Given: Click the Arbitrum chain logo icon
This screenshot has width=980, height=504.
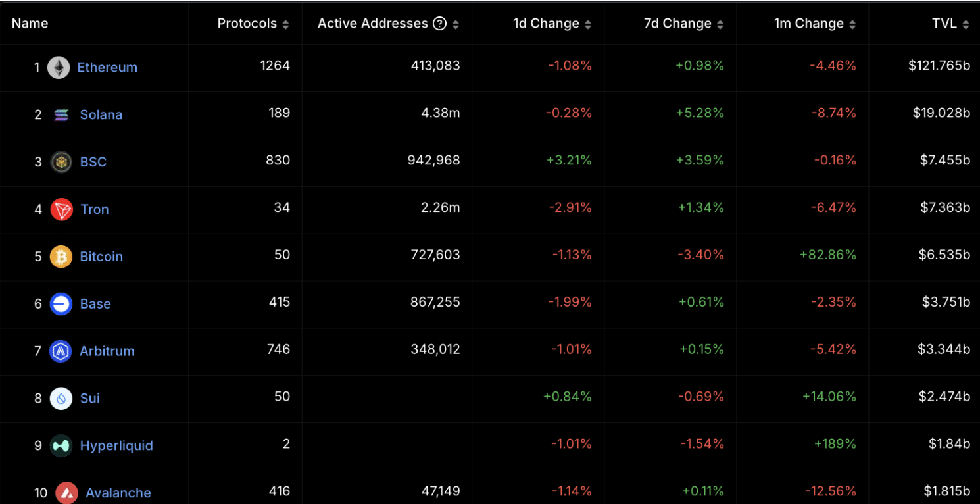Looking at the screenshot, I should (x=61, y=351).
